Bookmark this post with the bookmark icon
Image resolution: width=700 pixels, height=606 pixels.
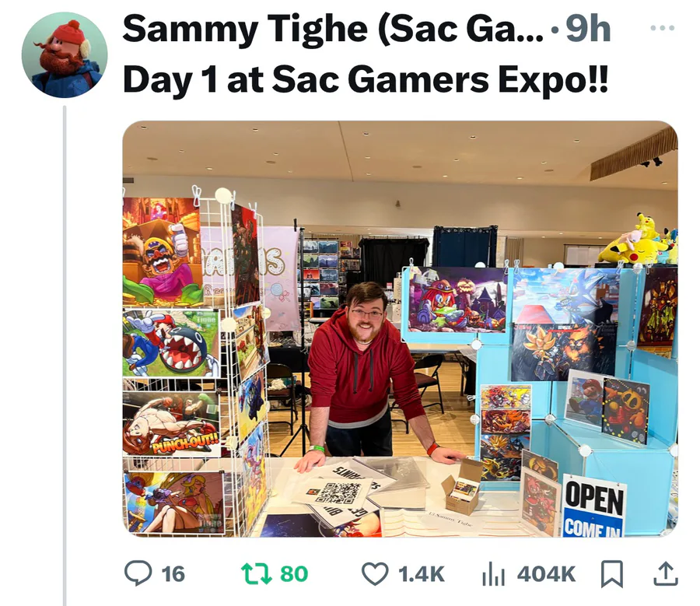tap(611, 574)
